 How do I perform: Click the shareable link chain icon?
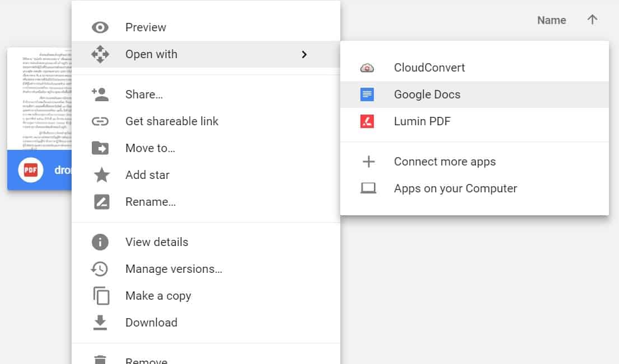(x=100, y=121)
